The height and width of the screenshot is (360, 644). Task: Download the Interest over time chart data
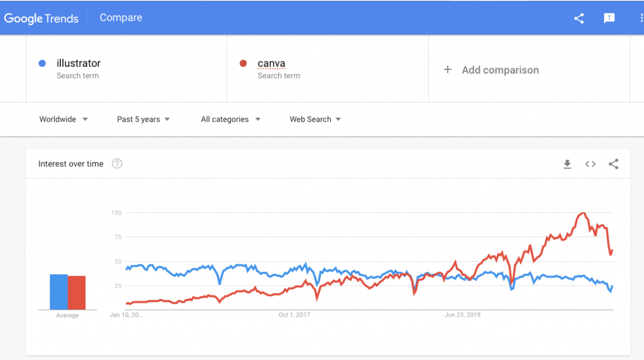pos(567,164)
